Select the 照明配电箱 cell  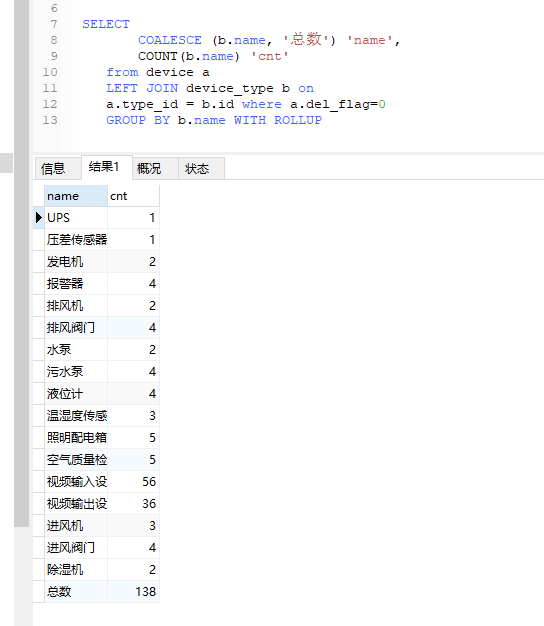click(75, 438)
